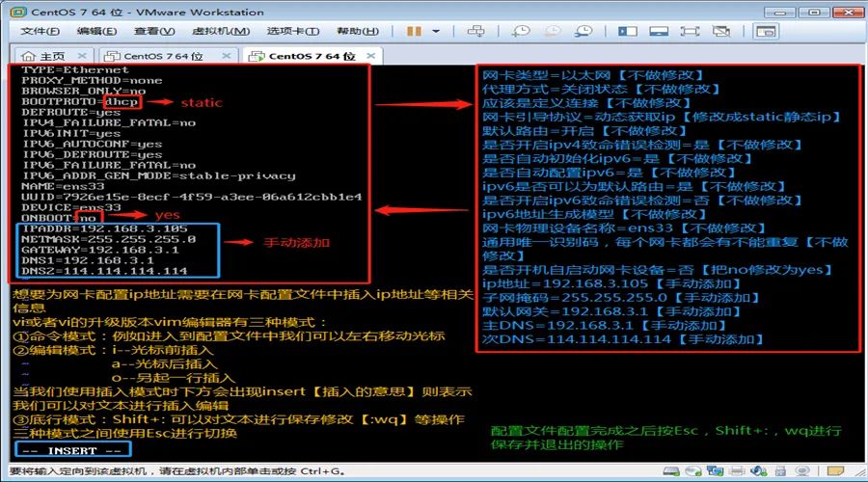Click the sound card status icon

point(758,471)
